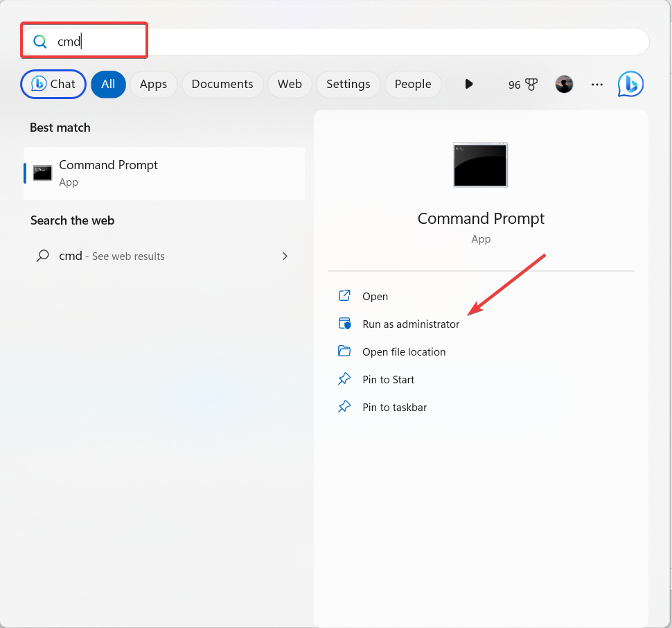Switch to the Documents filter tab
The image size is (672, 628).
[x=222, y=84]
